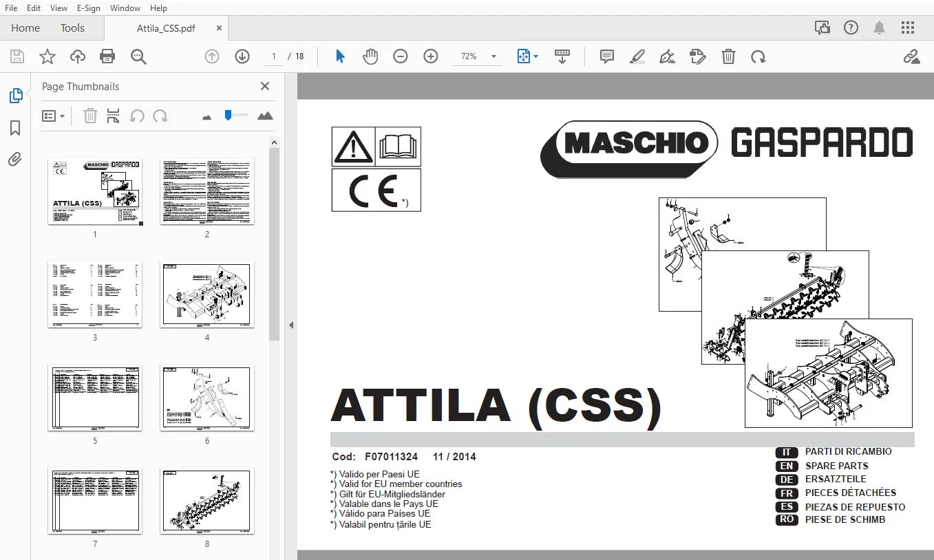Open the Edit menu
934x560 pixels.
click(33, 8)
